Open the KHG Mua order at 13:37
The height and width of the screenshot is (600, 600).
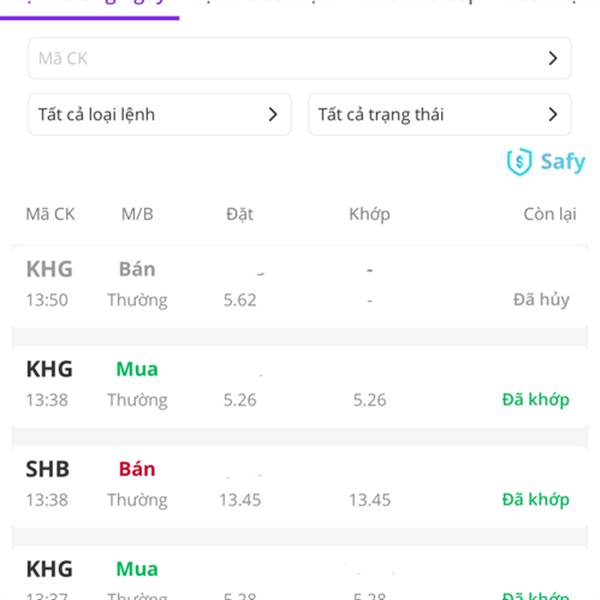[300, 573]
